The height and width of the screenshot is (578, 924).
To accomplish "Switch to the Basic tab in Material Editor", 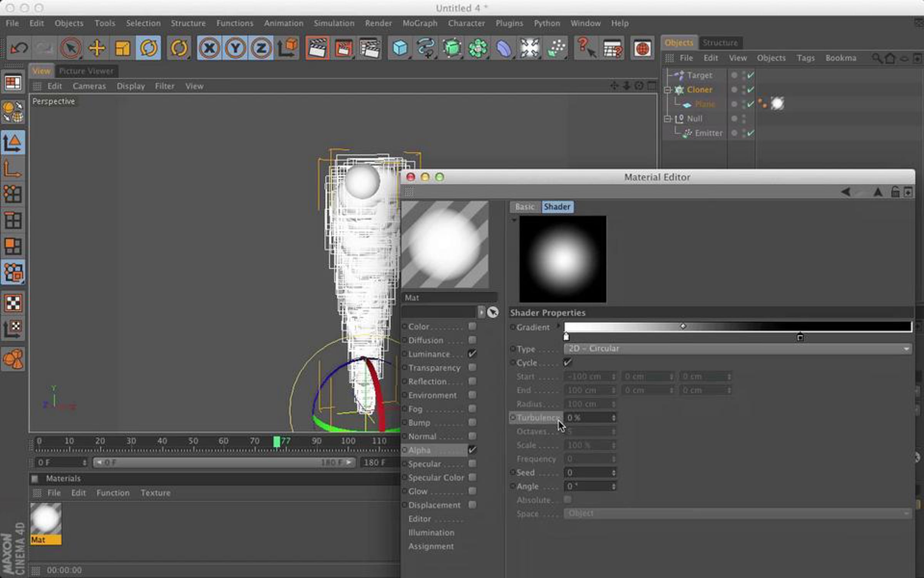I will (525, 207).
